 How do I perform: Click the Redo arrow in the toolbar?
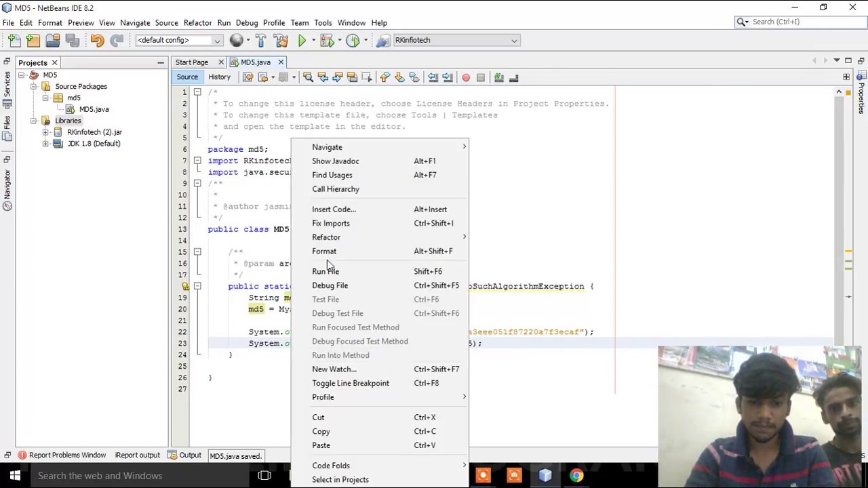pos(117,41)
